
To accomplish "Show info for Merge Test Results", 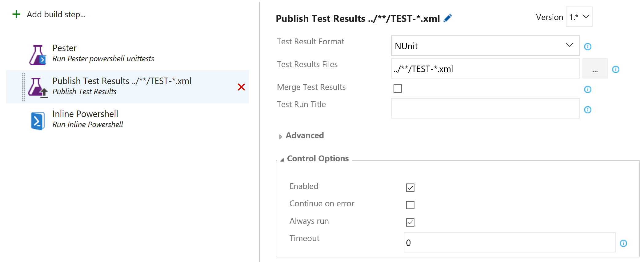I will 588,89.
